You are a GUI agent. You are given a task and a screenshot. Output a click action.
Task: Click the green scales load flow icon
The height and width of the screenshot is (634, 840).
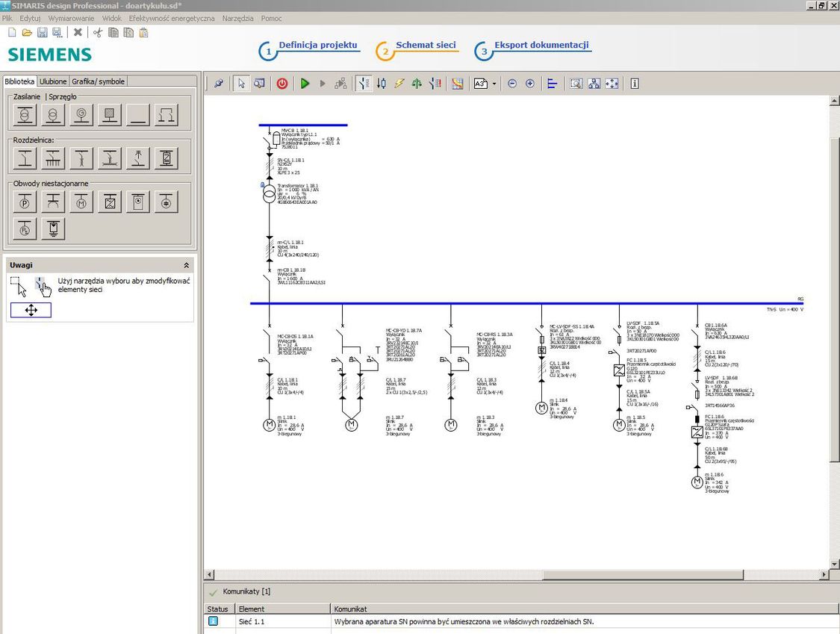[417, 84]
